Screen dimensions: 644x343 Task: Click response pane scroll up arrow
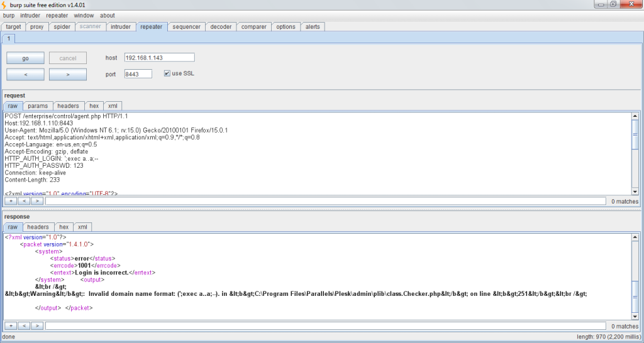(x=635, y=237)
